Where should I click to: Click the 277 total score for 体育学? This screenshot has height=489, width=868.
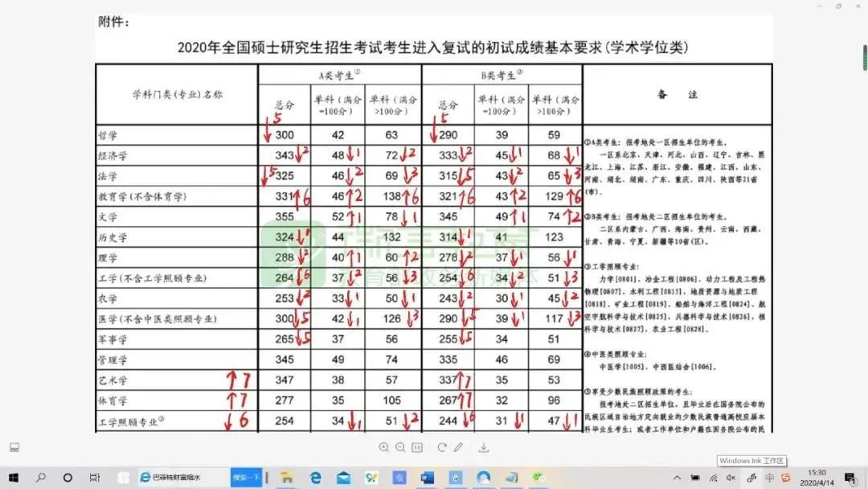tap(285, 401)
